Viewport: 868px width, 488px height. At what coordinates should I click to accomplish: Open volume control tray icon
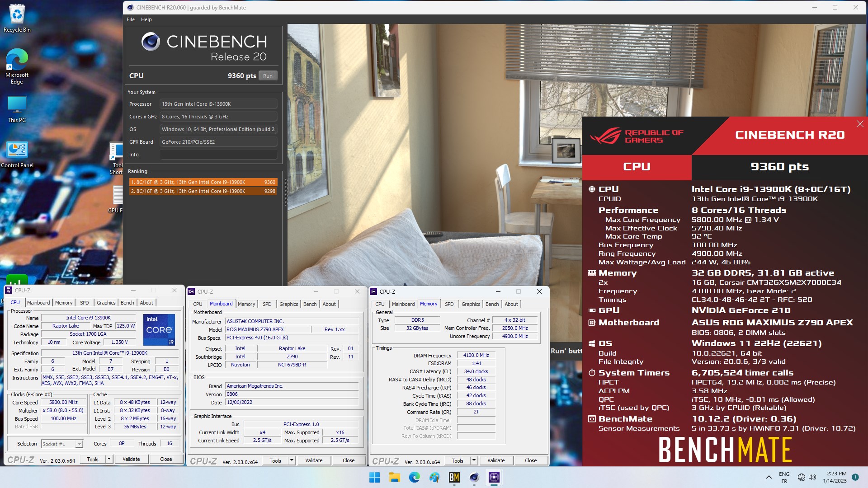point(812,477)
